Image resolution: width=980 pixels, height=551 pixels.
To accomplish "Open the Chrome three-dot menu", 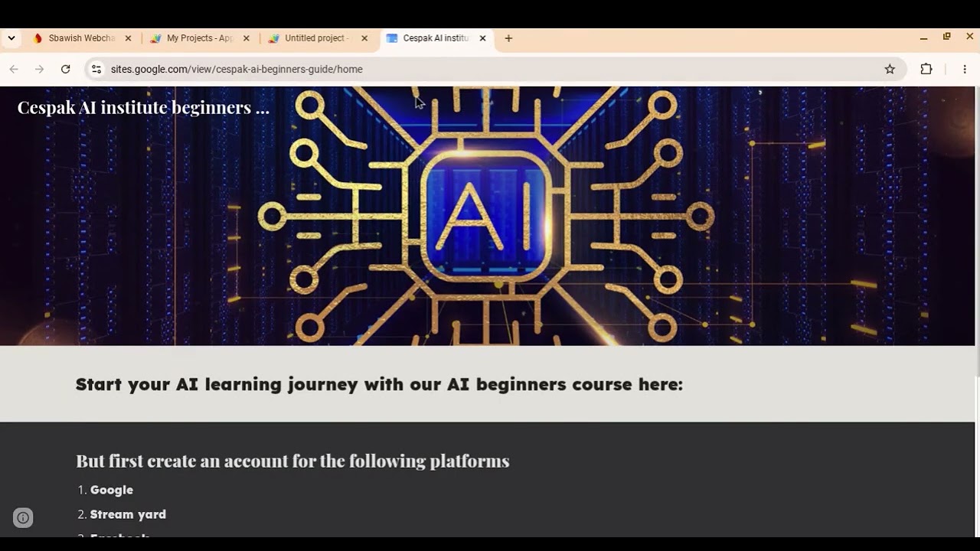I will (965, 69).
